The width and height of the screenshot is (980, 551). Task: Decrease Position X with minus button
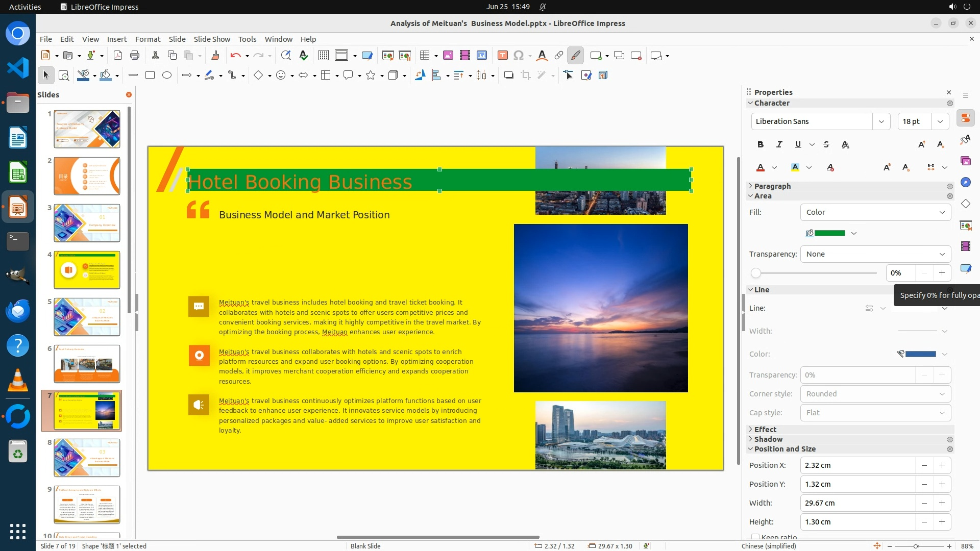click(x=924, y=465)
